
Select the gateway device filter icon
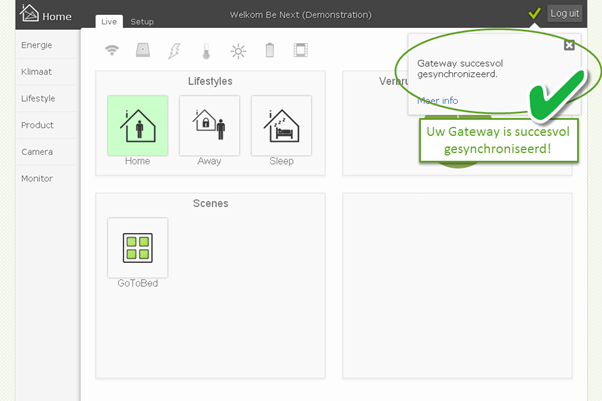143,50
